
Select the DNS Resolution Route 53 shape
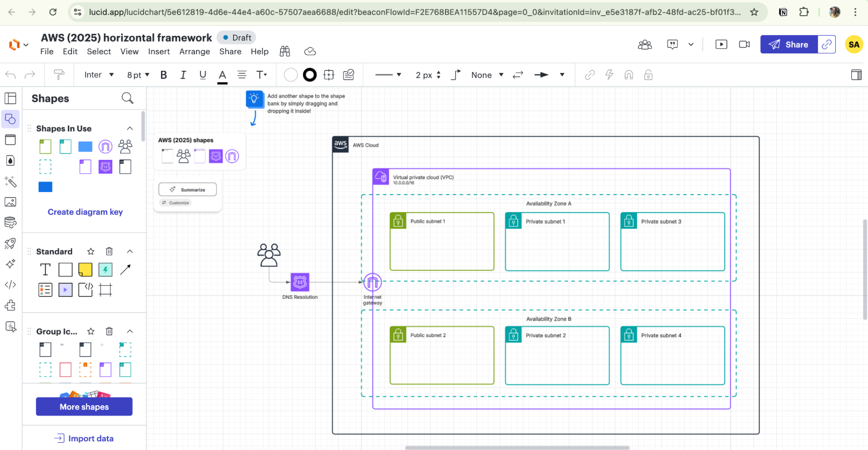(300, 282)
